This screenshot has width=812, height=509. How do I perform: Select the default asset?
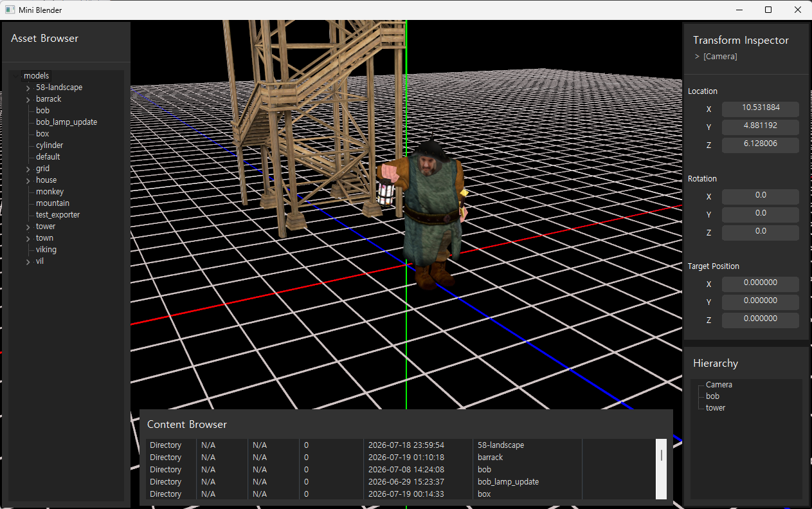point(48,157)
